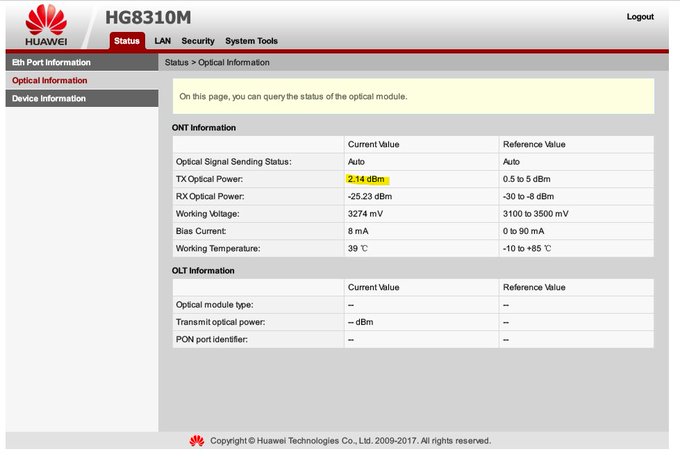Click OLT table Reference Value column header
This screenshot has height=456, width=680.
click(x=534, y=287)
